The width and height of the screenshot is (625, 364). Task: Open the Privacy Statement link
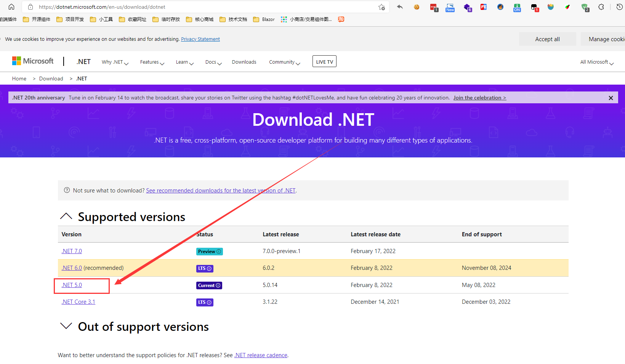click(200, 39)
